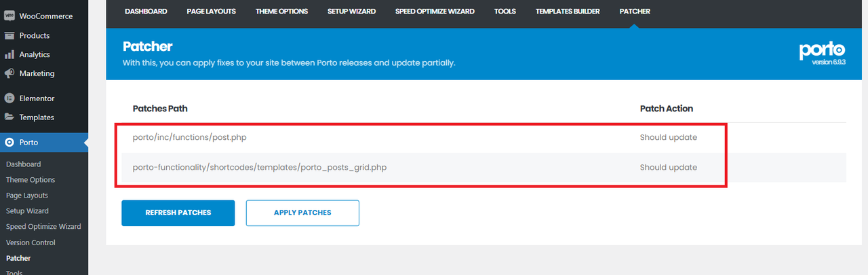Switch to the PATCHER top tab
This screenshot has width=868, height=275.
(x=635, y=12)
